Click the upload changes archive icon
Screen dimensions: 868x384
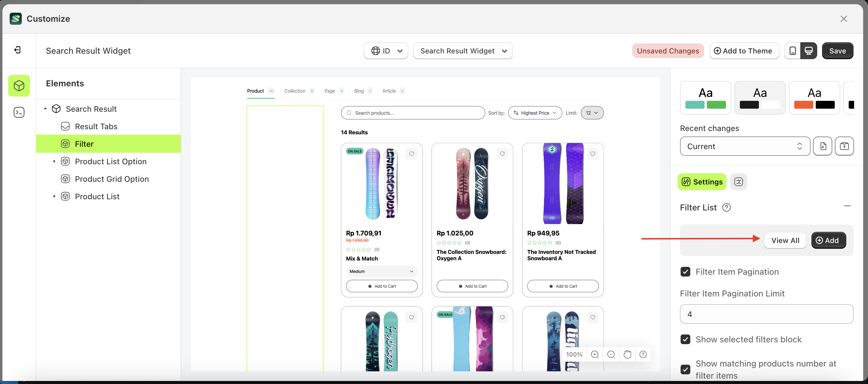(844, 146)
